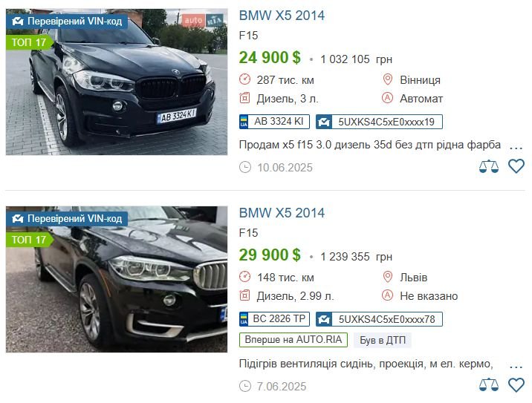Open second BMW X5 2014 title link
This screenshot has height=403, width=532.
(282, 213)
